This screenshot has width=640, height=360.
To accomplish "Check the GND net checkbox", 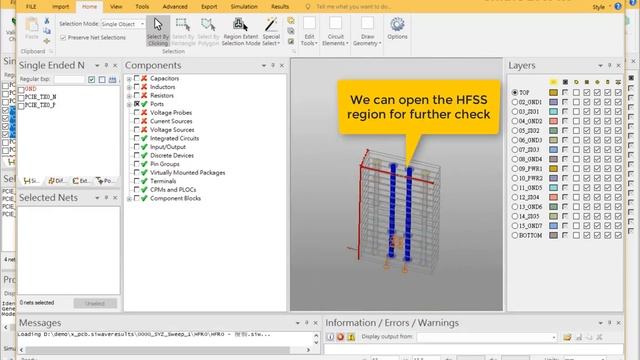I will pyautogui.click(x=21, y=89).
